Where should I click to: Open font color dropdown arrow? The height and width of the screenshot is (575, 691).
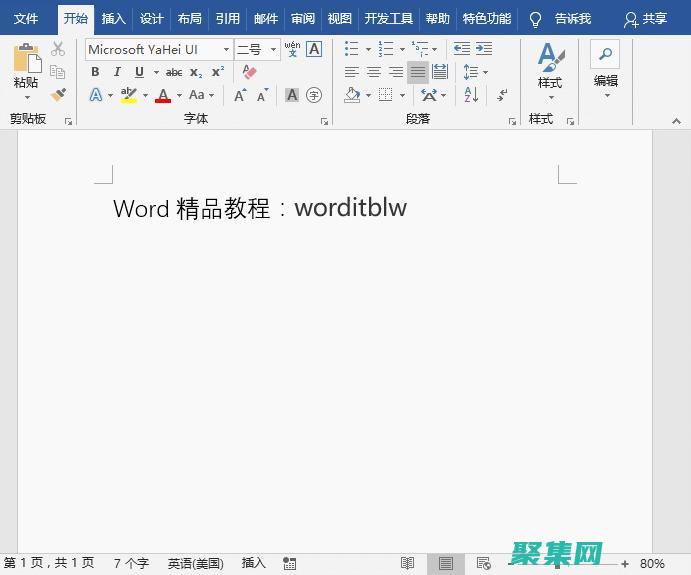(179, 95)
